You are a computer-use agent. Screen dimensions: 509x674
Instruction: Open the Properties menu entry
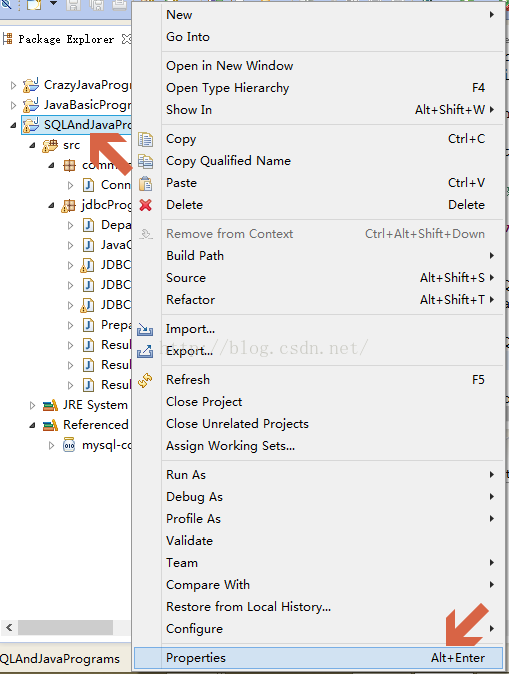pyautogui.click(x=318, y=658)
